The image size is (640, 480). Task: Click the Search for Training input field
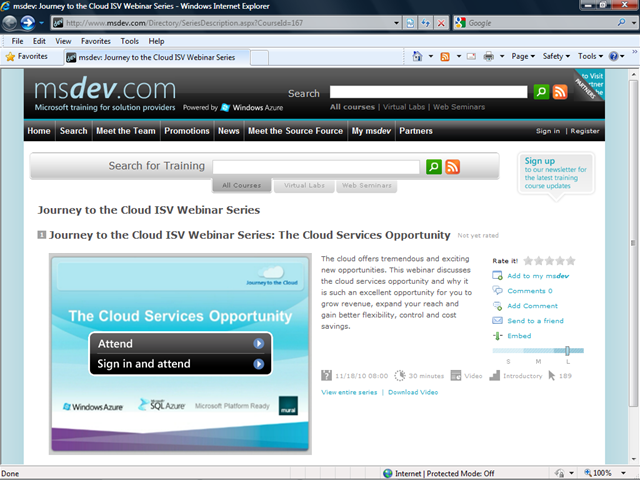tap(316, 167)
